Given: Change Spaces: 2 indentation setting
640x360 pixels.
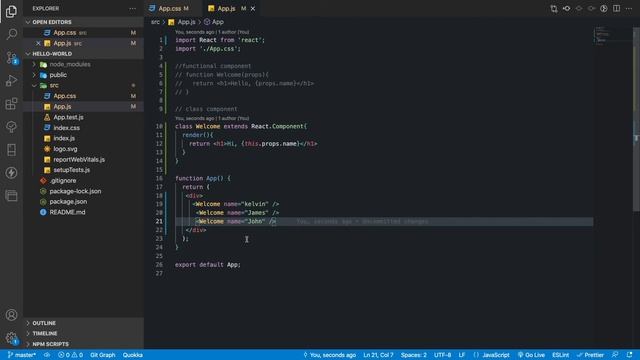Looking at the screenshot, I should (x=413, y=355).
